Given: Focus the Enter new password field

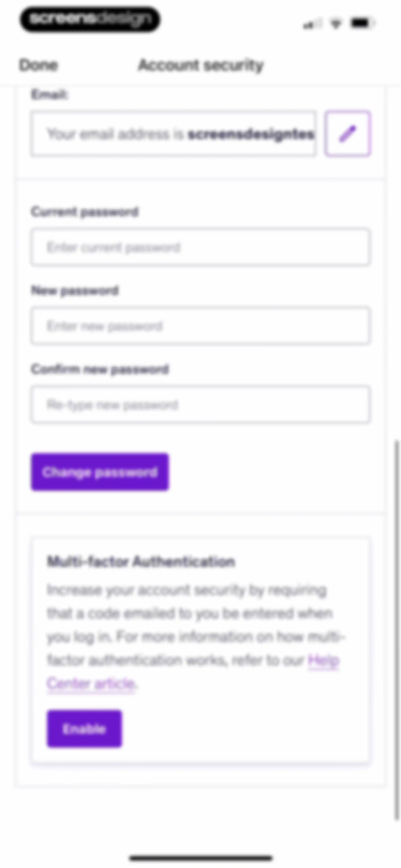Looking at the screenshot, I should click(201, 326).
